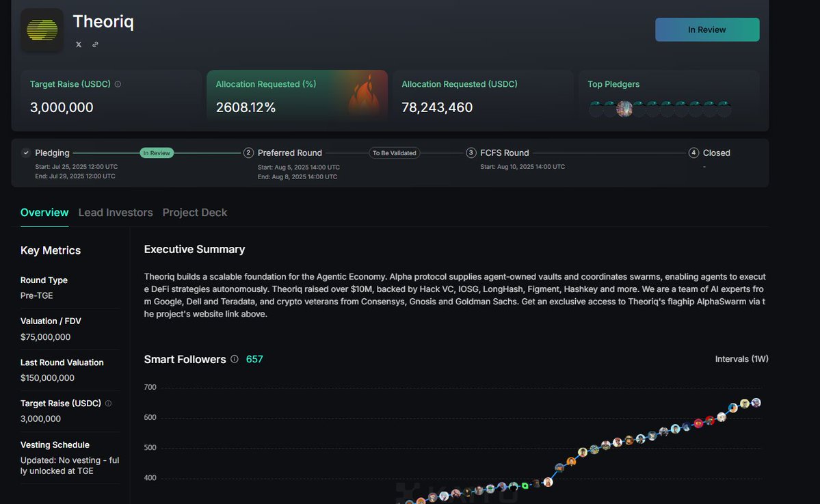Select step 3 circle for FCFS Round
Viewport: 820px width, 504px height.
pos(471,152)
